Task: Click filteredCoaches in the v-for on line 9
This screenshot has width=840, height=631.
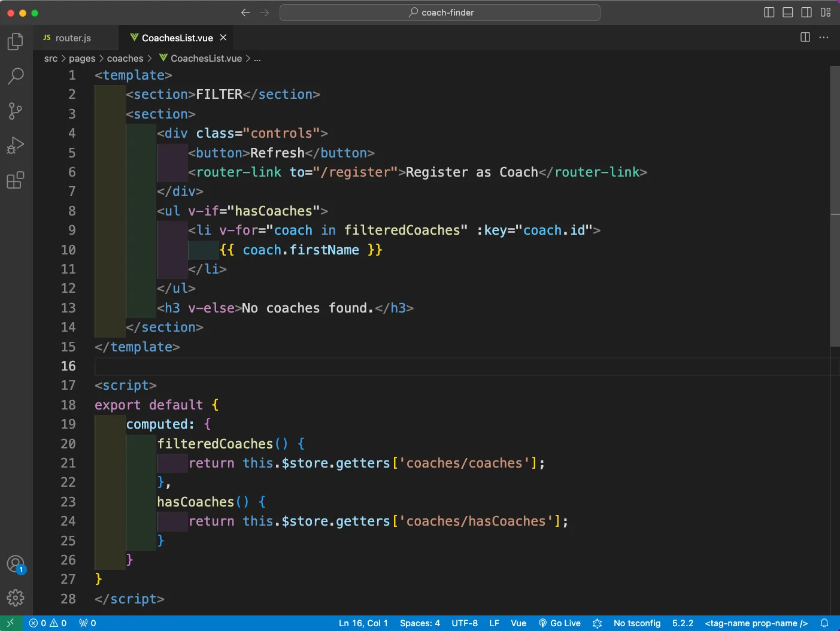Action: (402, 230)
